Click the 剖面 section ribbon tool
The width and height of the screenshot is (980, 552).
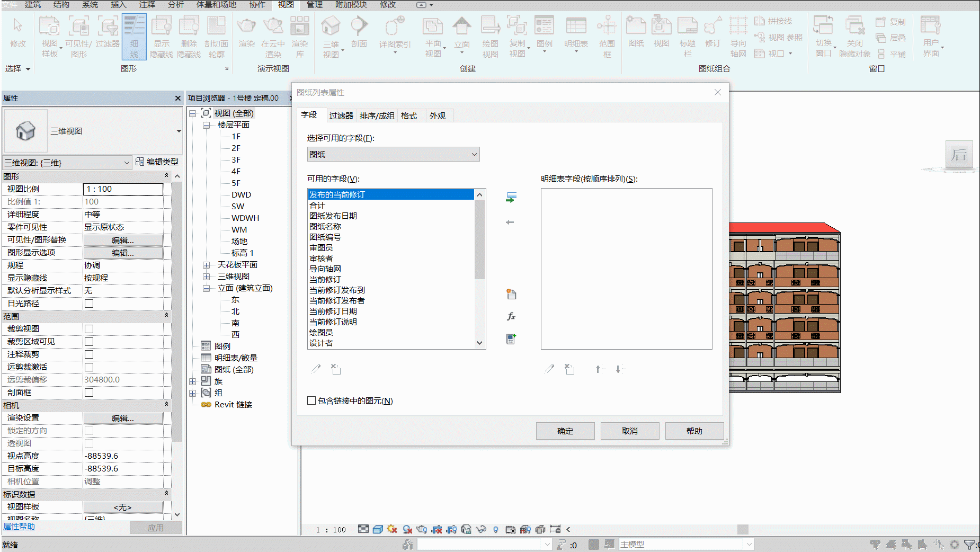359,32
